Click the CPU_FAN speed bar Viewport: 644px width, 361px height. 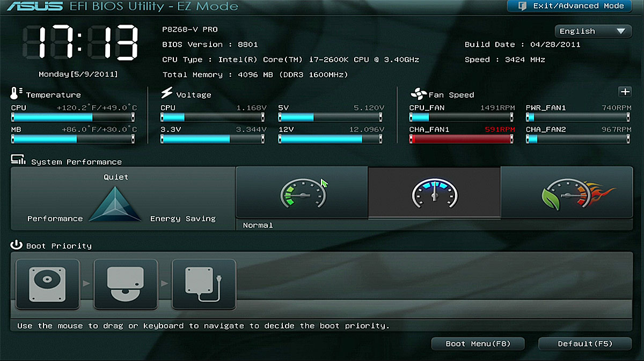point(462,117)
